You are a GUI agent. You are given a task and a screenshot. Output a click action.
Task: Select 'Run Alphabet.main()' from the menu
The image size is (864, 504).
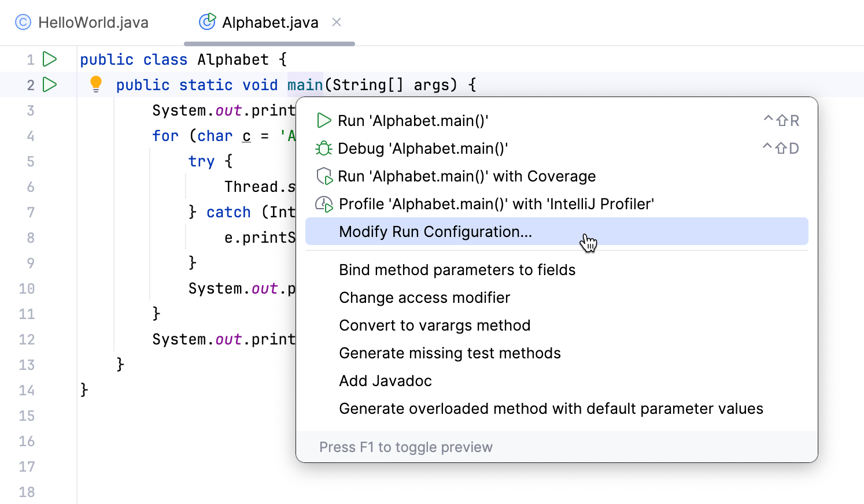pyautogui.click(x=412, y=120)
